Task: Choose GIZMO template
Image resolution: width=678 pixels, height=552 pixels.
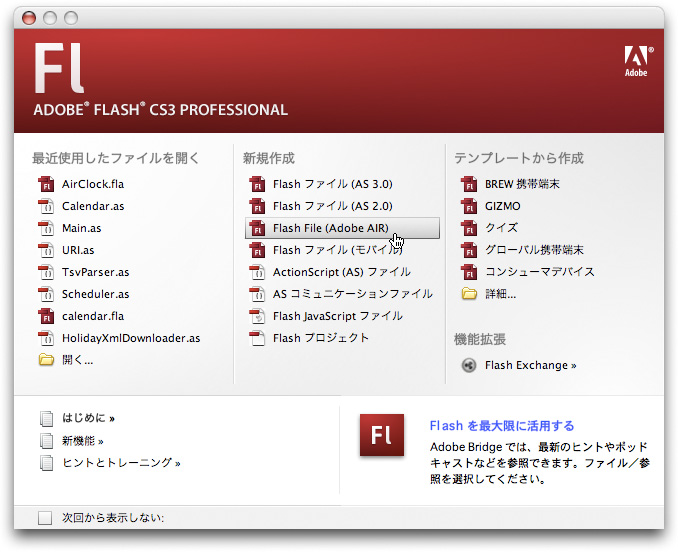Action: click(502, 206)
